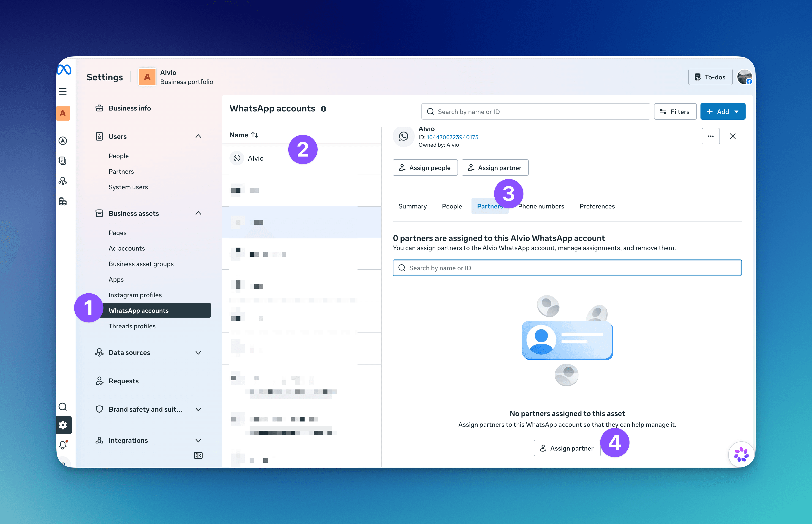Open the documents icon in left rail
Image resolution: width=812 pixels, height=524 pixels.
click(x=63, y=161)
